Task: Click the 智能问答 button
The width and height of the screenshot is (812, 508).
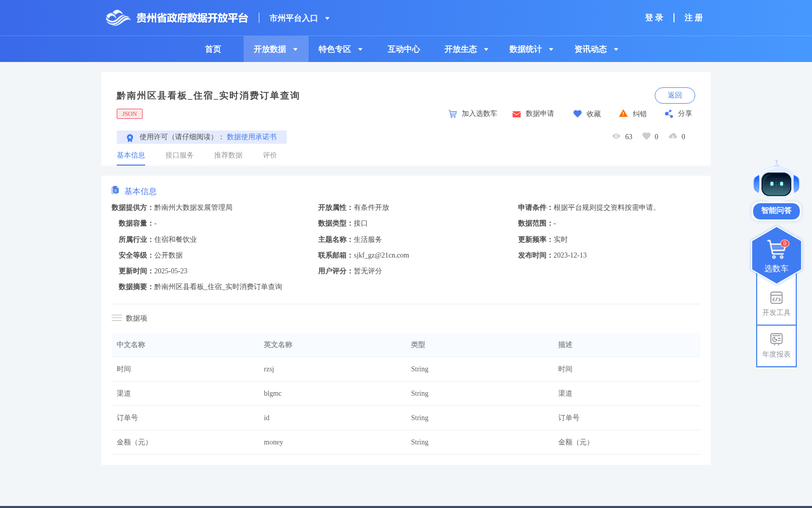Action: click(x=776, y=211)
